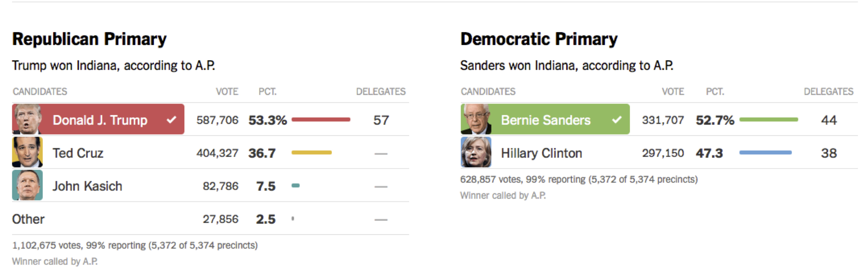Click Kasich's teal percentage bar
Screen dimensions: 868x272
click(296, 185)
